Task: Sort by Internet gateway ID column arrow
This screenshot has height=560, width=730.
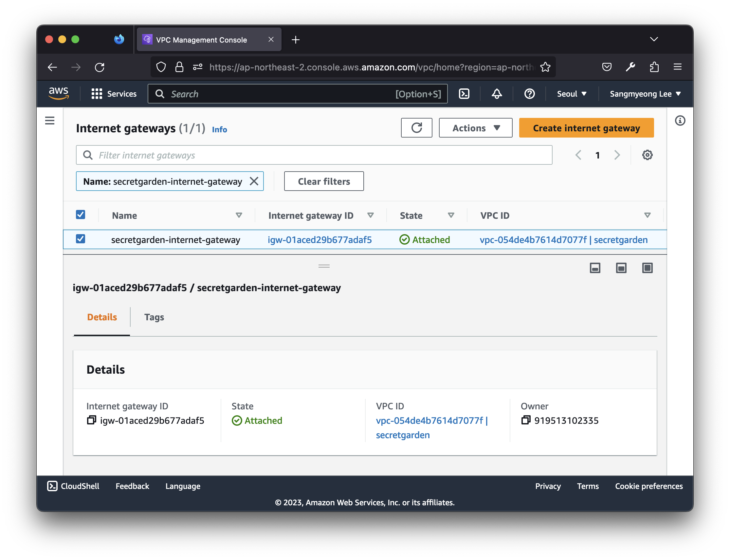Action: pyautogui.click(x=370, y=215)
